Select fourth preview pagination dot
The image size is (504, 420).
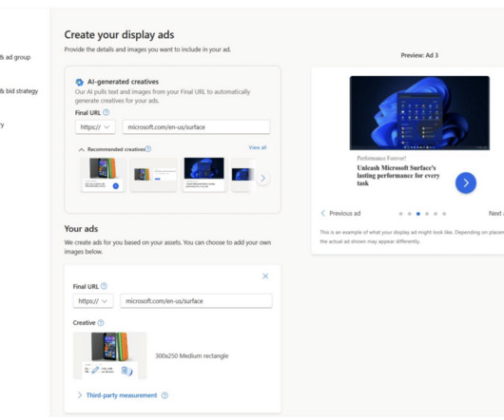pyautogui.click(x=427, y=214)
